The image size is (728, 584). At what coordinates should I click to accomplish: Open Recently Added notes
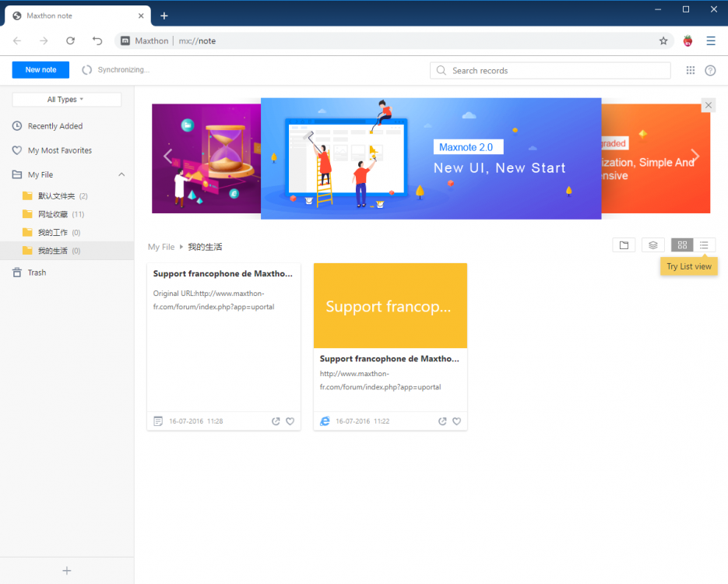tap(54, 125)
